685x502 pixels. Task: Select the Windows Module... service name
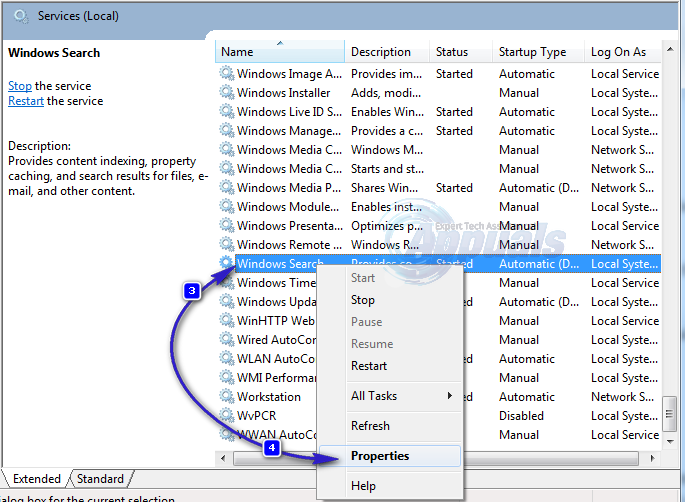click(288, 207)
